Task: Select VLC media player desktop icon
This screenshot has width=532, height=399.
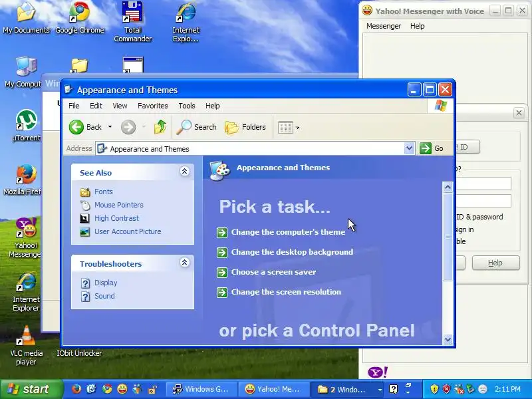Action: (x=27, y=345)
